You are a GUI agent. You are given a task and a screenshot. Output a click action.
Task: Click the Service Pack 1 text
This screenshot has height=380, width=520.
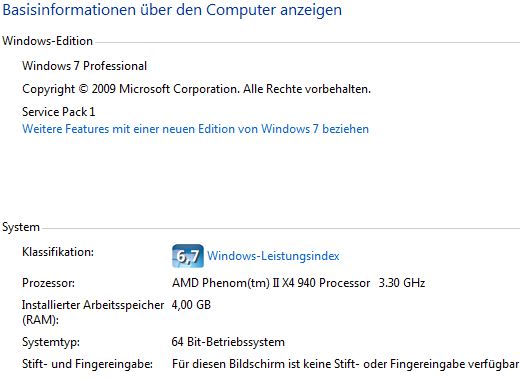tap(59, 112)
